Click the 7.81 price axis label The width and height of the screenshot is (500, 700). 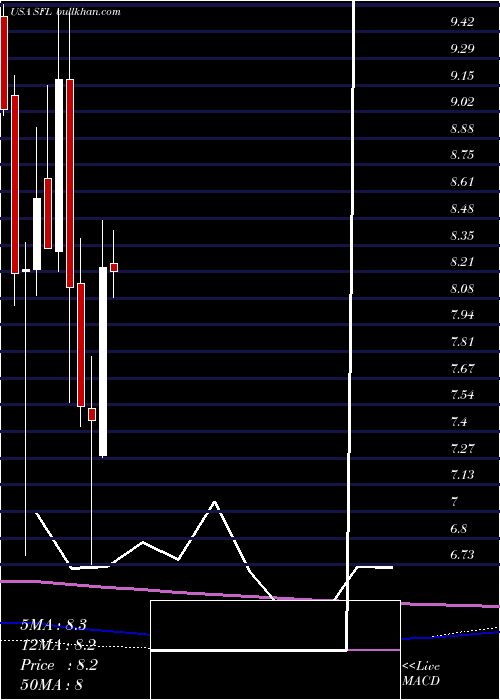pos(462,342)
